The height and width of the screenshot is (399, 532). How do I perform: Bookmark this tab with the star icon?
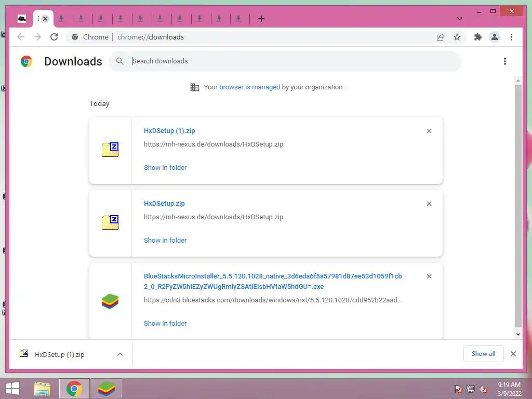(457, 37)
